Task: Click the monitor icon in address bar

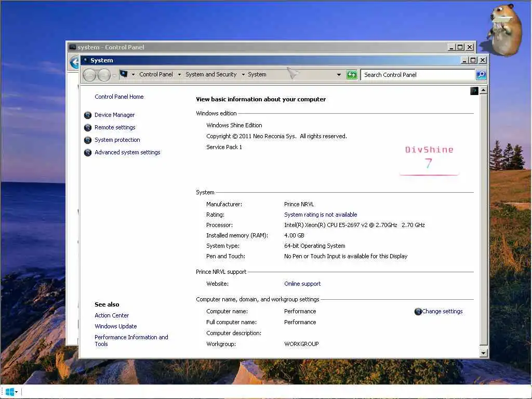Action: coord(124,74)
